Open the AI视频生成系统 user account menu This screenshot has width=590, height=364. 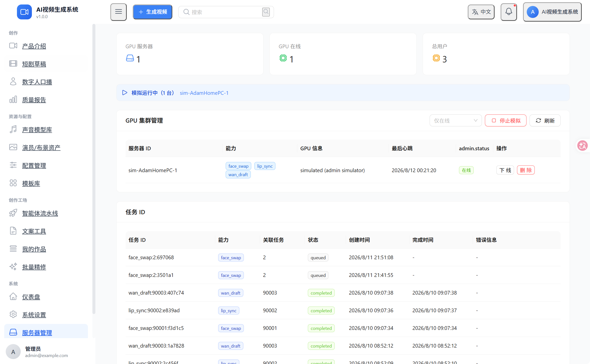tap(552, 12)
